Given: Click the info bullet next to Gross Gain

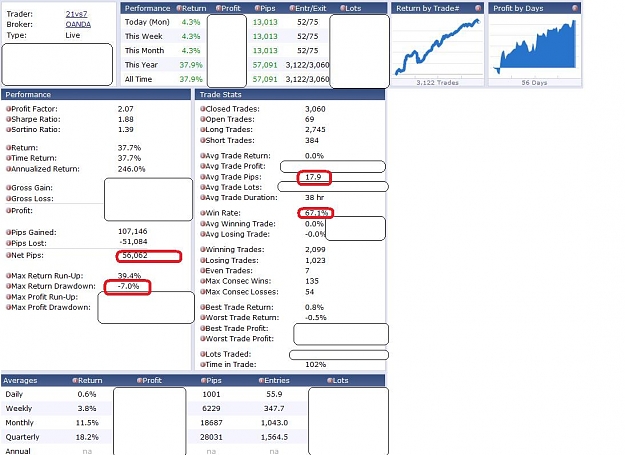Looking at the screenshot, I should (x=8, y=188).
